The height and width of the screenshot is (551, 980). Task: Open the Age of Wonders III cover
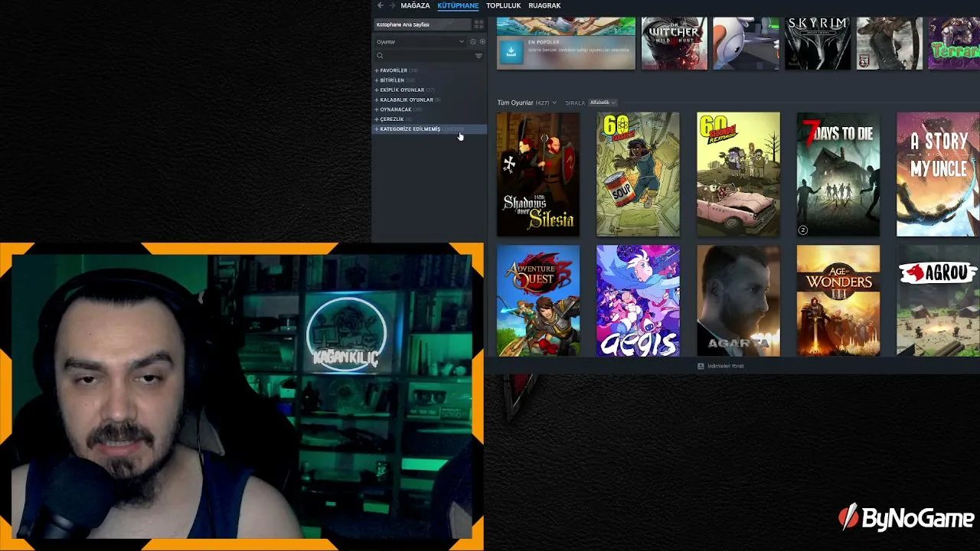[x=838, y=301]
